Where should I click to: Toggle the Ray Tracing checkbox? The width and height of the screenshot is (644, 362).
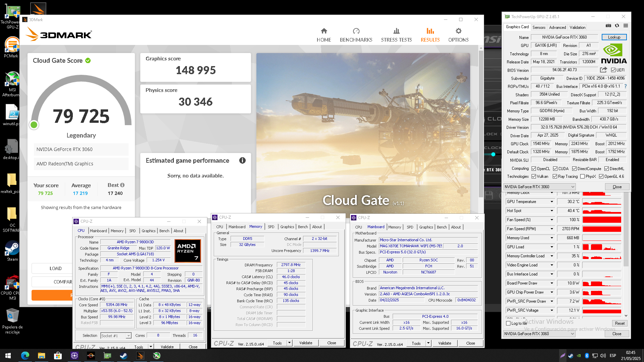[x=555, y=176]
